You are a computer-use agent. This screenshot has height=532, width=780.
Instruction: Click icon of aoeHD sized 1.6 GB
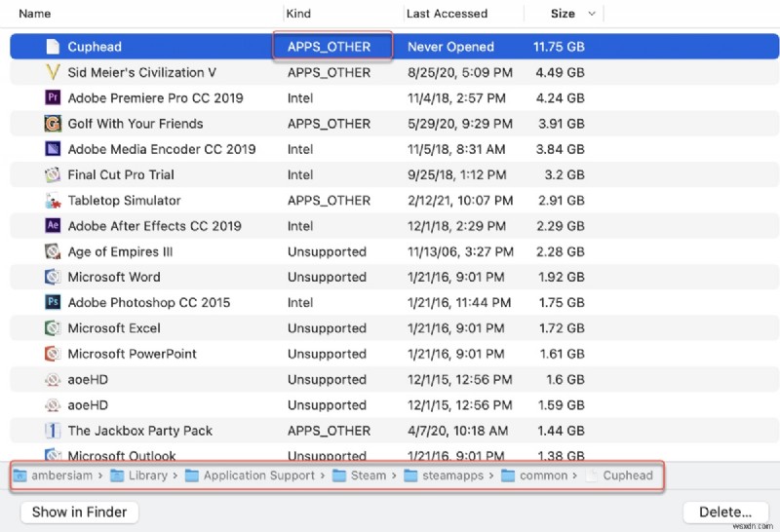click(53, 379)
